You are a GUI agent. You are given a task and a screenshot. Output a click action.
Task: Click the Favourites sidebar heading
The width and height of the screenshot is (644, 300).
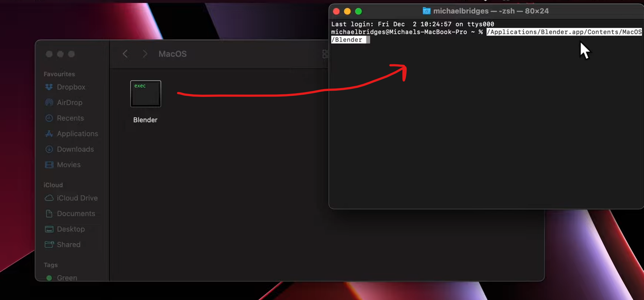click(59, 74)
